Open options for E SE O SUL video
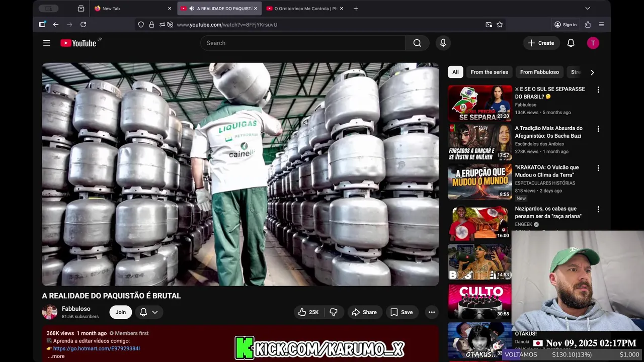The image size is (644, 362). point(598,90)
